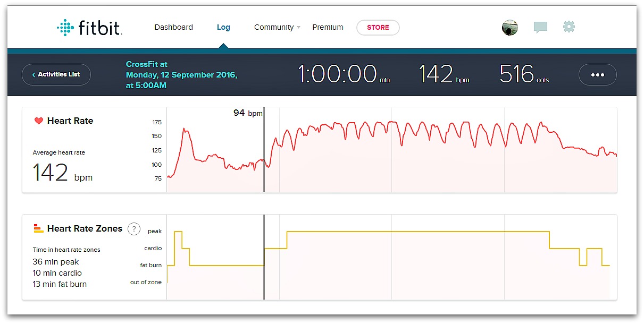Open the three-dot more options button

click(597, 75)
